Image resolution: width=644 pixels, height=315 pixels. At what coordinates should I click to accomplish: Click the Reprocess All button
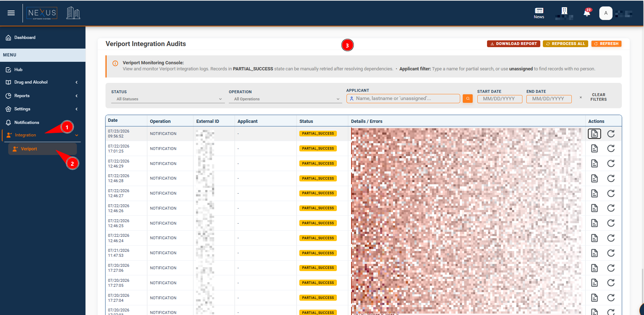565,44
